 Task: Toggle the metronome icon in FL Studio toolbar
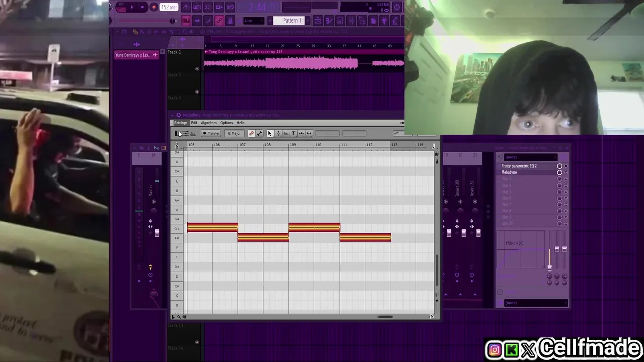point(186,7)
